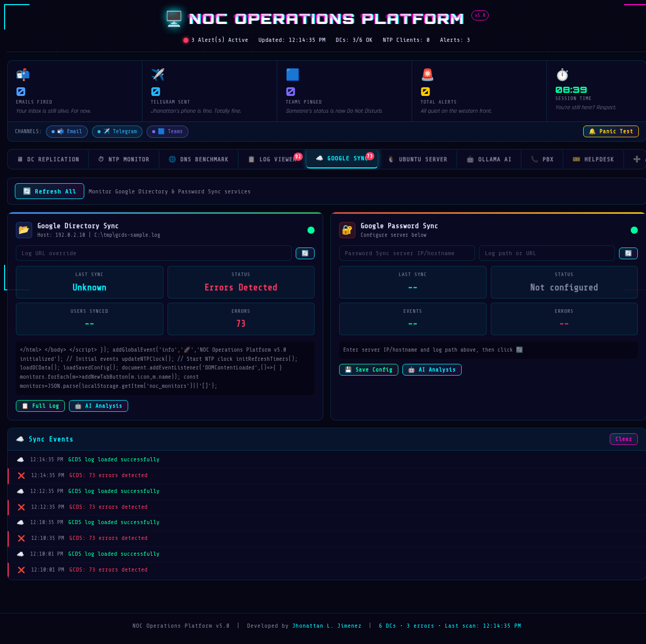646x644 pixels.
Task: Click the Emails Fired zero counter badge
Action: tap(20, 92)
